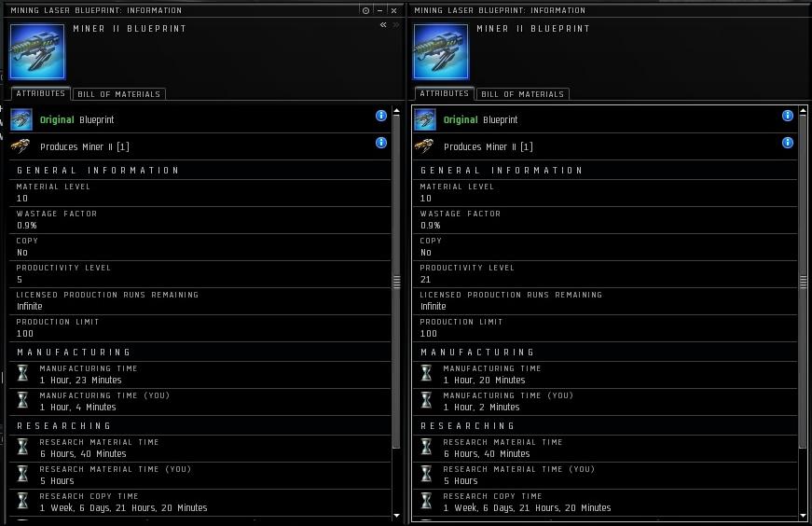Switch to Attributes tab in right window
The height and width of the screenshot is (526, 812).
tap(445, 93)
